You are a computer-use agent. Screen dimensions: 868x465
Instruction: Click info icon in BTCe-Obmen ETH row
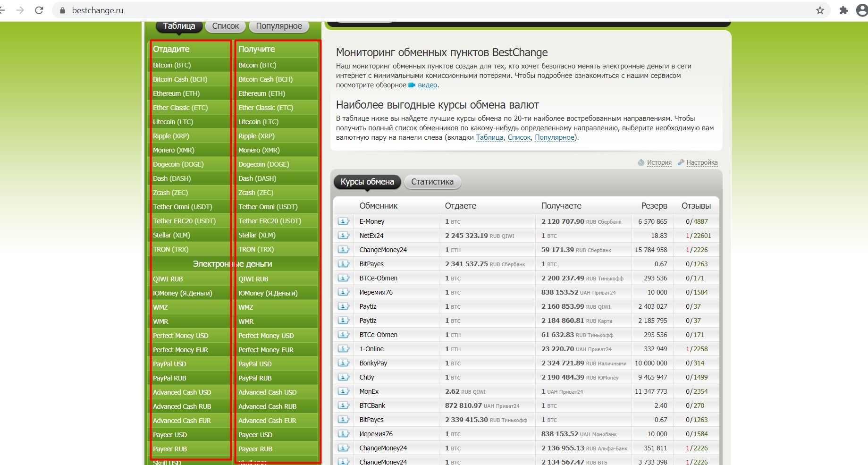343,335
